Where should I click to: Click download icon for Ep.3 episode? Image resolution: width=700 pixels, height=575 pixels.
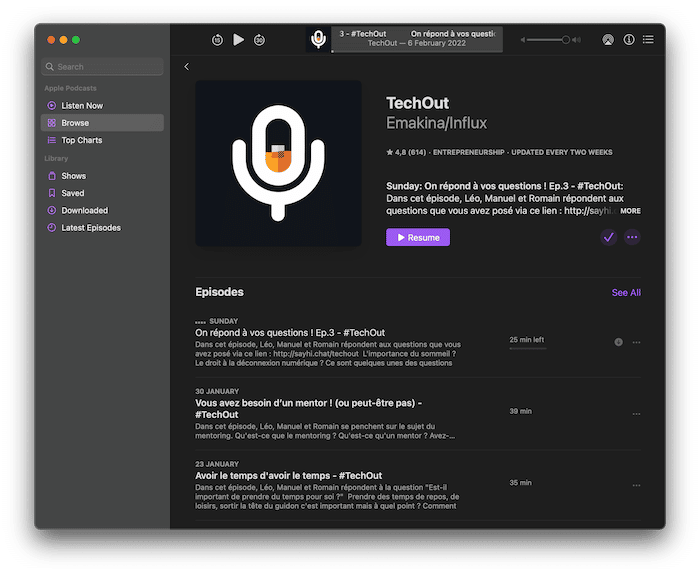click(x=618, y=342)
